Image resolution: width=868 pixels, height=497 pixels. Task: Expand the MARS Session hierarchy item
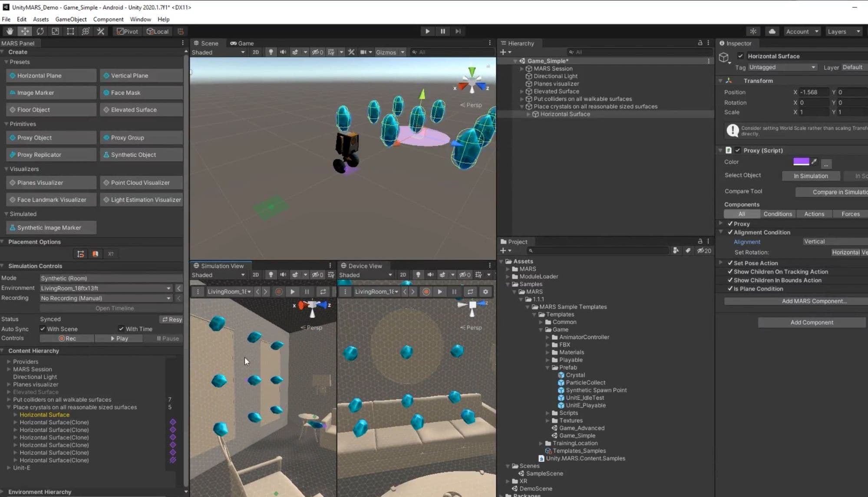tap(521, 69)
